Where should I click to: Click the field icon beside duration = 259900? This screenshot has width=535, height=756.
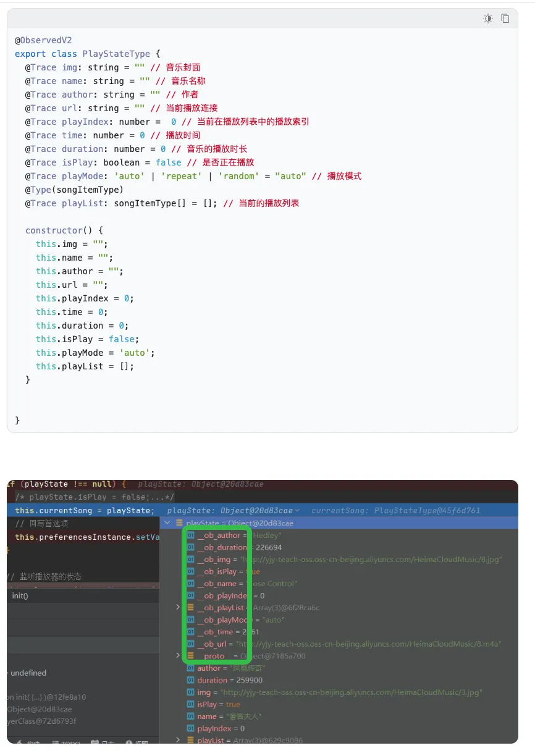(191, 680)
